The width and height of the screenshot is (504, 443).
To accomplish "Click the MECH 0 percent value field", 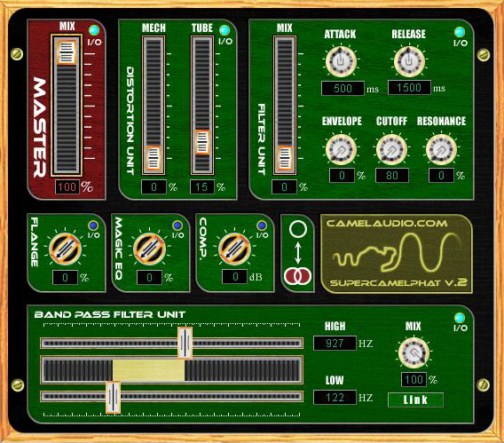I will [x=154, y=187].
